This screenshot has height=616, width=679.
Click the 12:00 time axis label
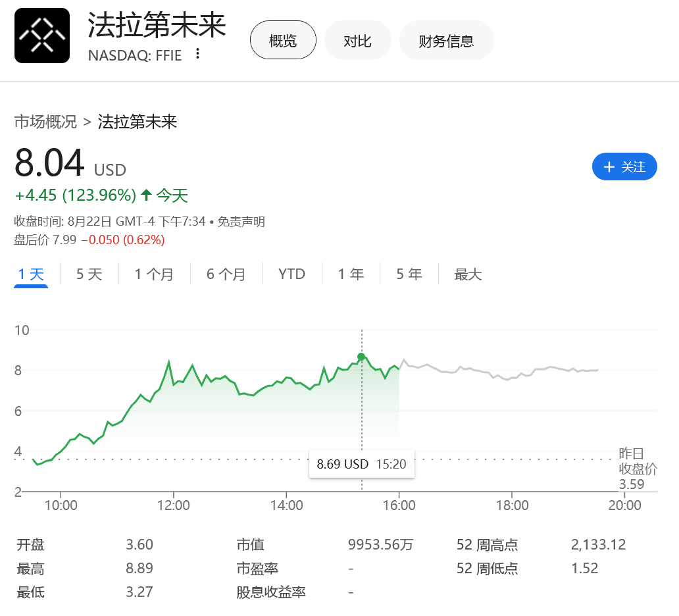coord(173,505)
